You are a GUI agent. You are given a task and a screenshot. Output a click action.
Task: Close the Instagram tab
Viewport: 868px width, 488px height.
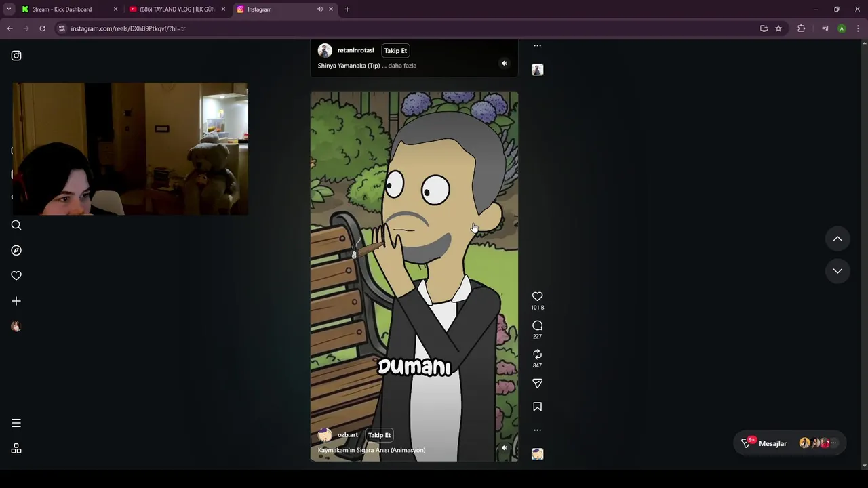coord(331,9)
